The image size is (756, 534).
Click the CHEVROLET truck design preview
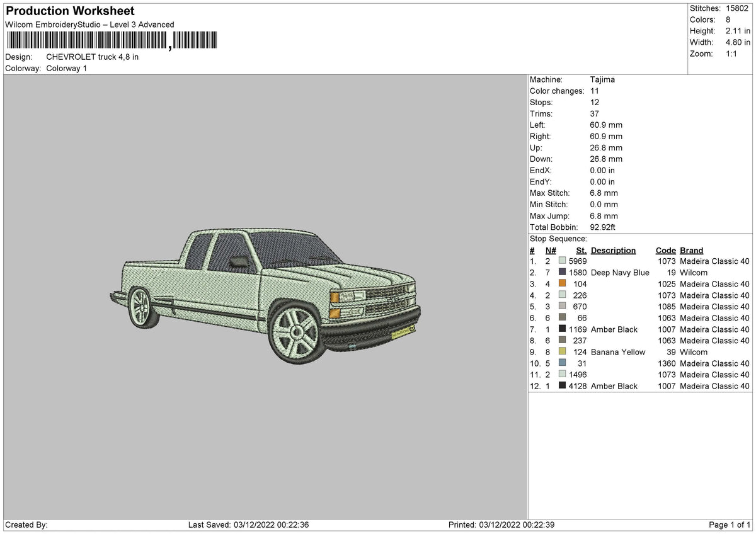click(x=265, y=296)
